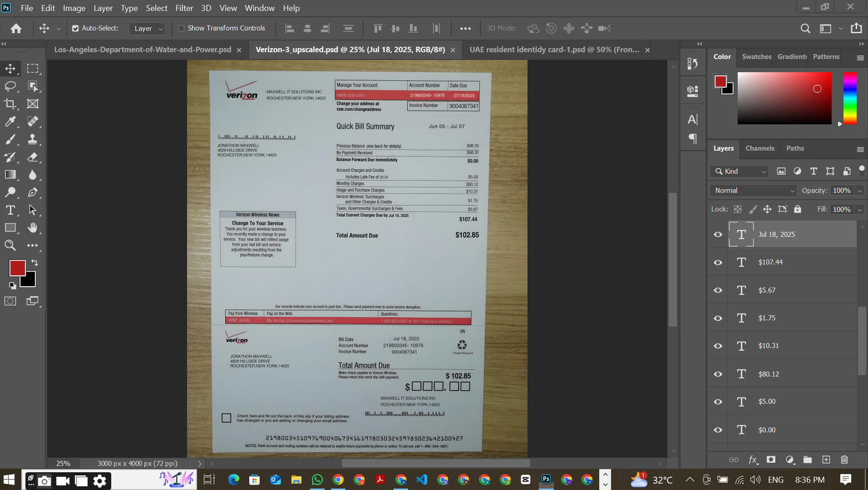
Task: Click the foreground red color swatch in toolbox
Action: 17,268
